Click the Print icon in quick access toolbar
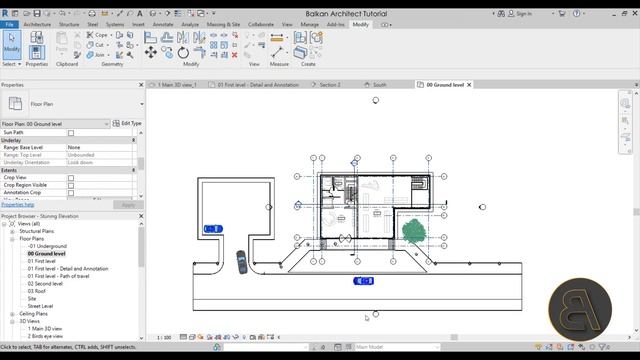This screenshot has height=360, width=640. coord(92,13)
